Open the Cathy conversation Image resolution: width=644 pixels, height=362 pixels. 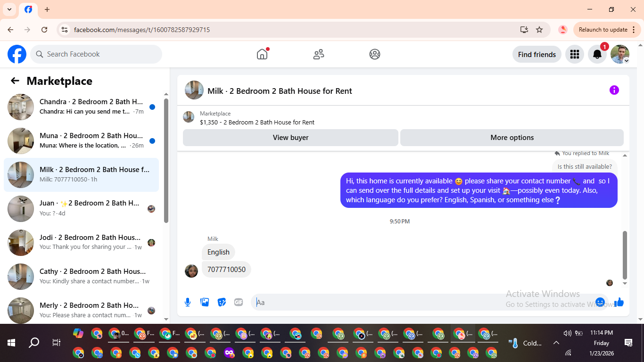coord(82,277)
